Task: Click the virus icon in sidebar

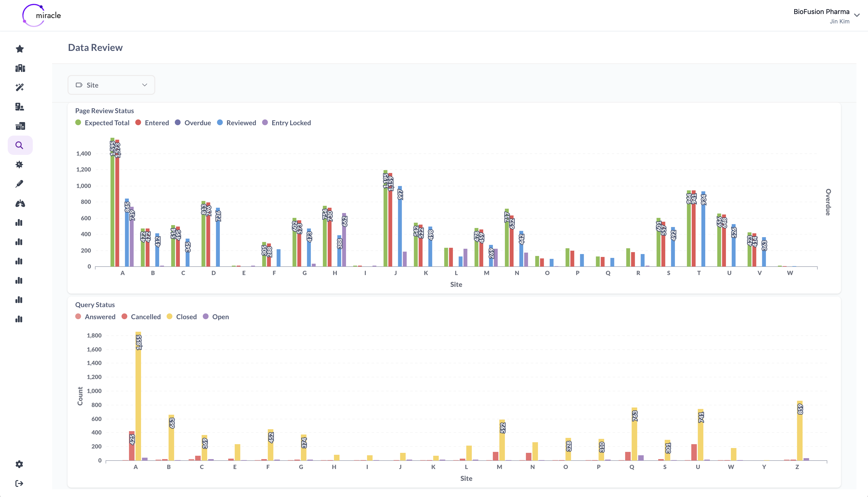Action: [20, 165]
